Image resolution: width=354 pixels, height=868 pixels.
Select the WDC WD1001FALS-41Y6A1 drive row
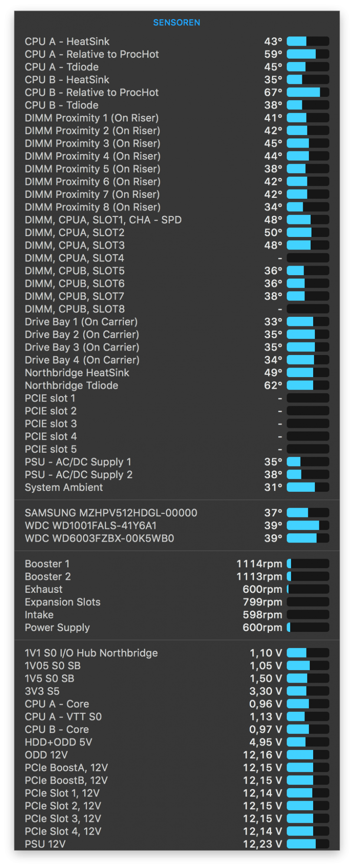(x=91, y=526)
